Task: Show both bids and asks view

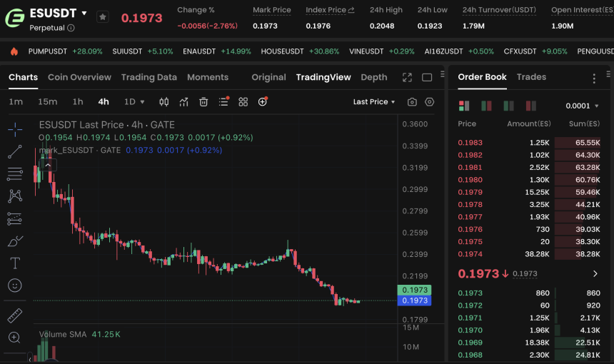Action: (464, 106)
